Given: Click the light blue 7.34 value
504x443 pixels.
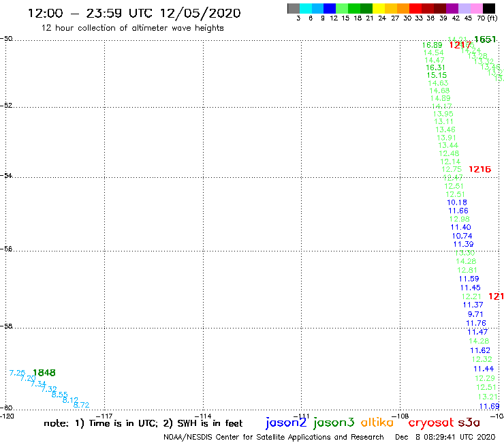Looking at the screenshot, I should coord(39,384).
